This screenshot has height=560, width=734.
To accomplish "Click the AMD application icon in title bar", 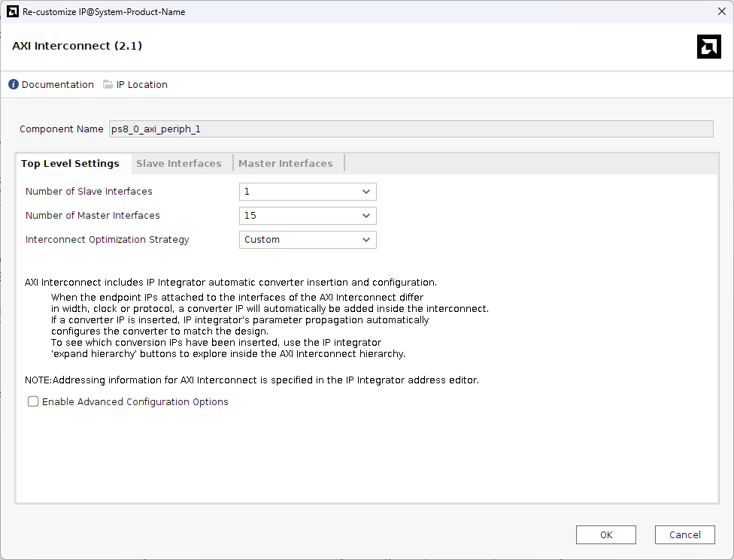I will (x=13, y=12).
